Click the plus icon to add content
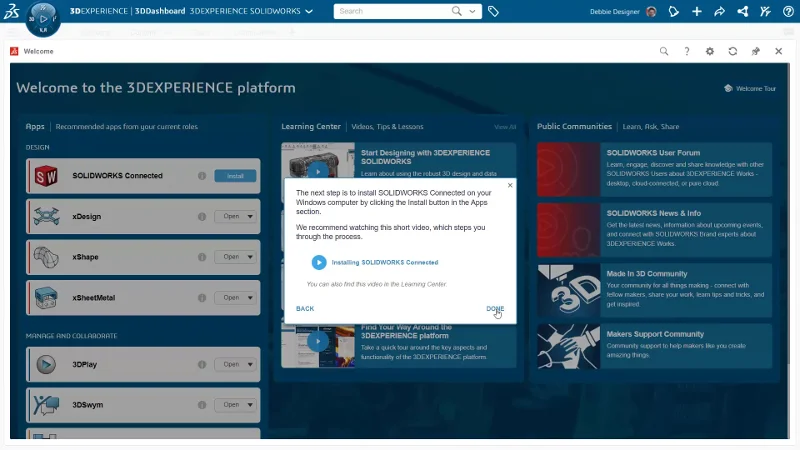Viewport: 800px width, 450px height. click(696, 12)
